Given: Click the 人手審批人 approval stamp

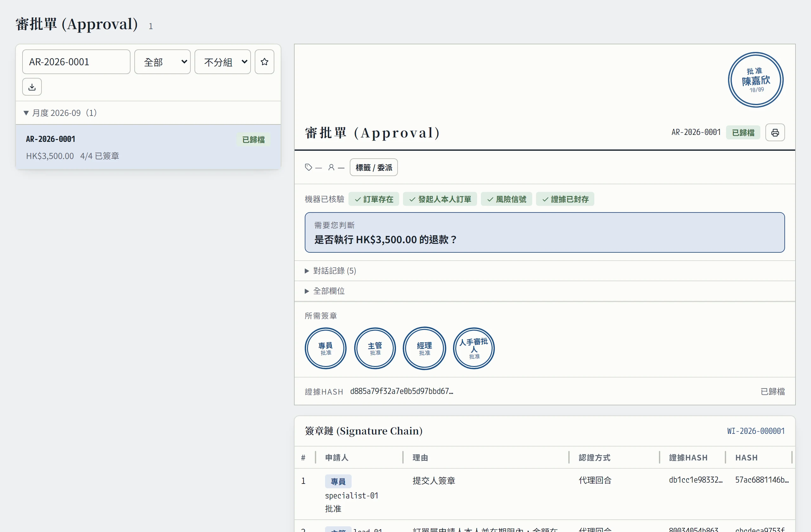Looking at the screenshot, I should [x=474, y=348].
